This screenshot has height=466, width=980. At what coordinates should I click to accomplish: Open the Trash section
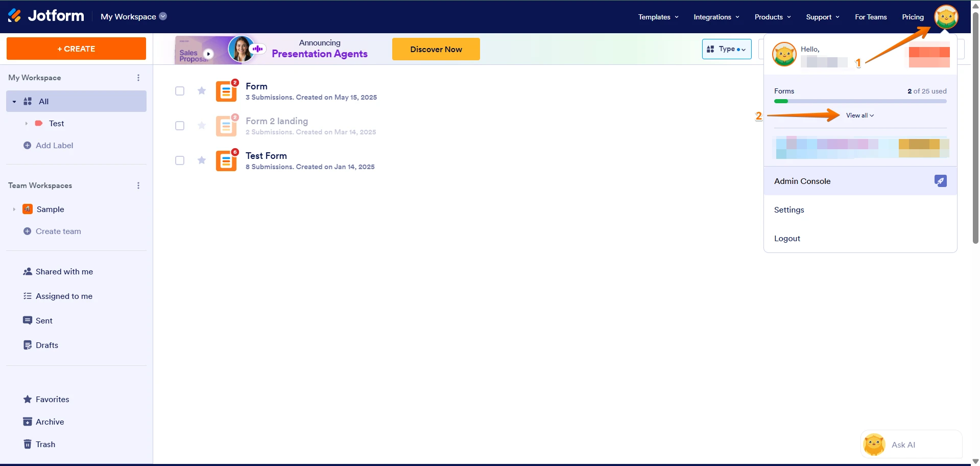[x=45, y=444]
